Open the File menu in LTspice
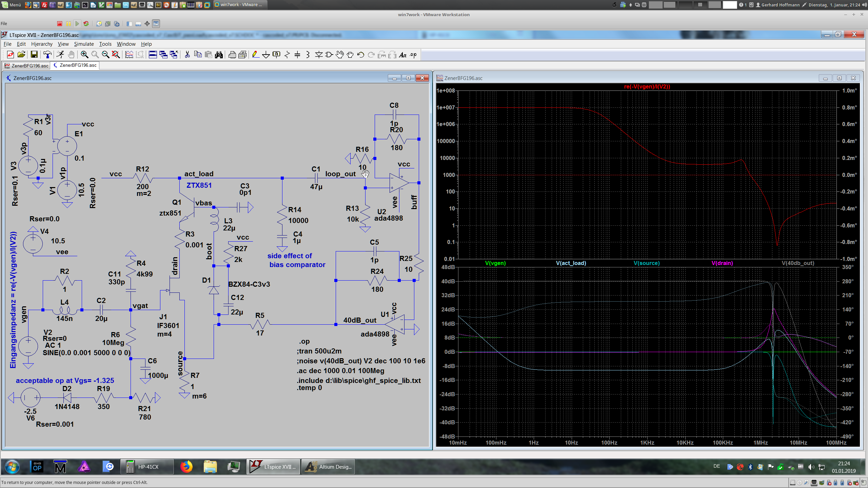 (x=7, y=44)
